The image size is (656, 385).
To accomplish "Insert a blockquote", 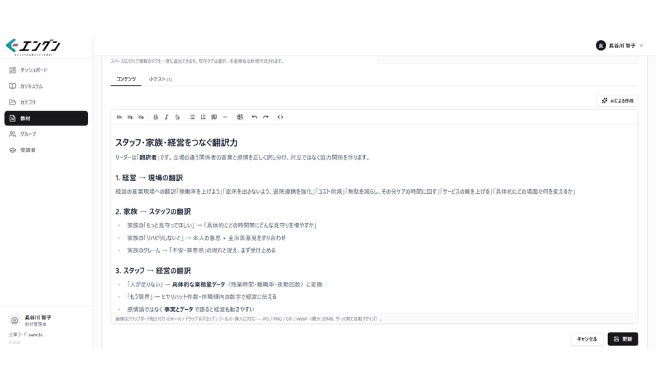I will [214, 117].
